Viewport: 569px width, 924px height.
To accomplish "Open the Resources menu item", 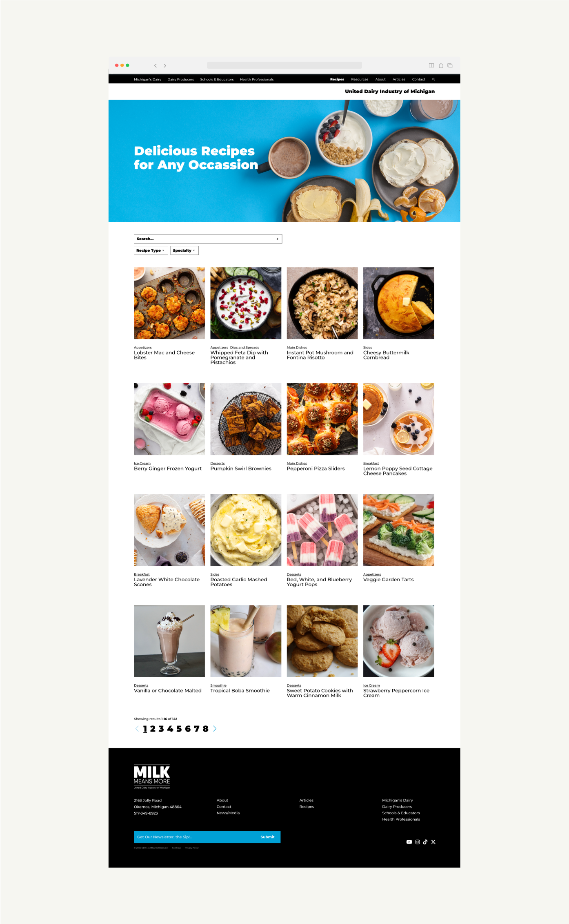I will (x=360, y=79).
